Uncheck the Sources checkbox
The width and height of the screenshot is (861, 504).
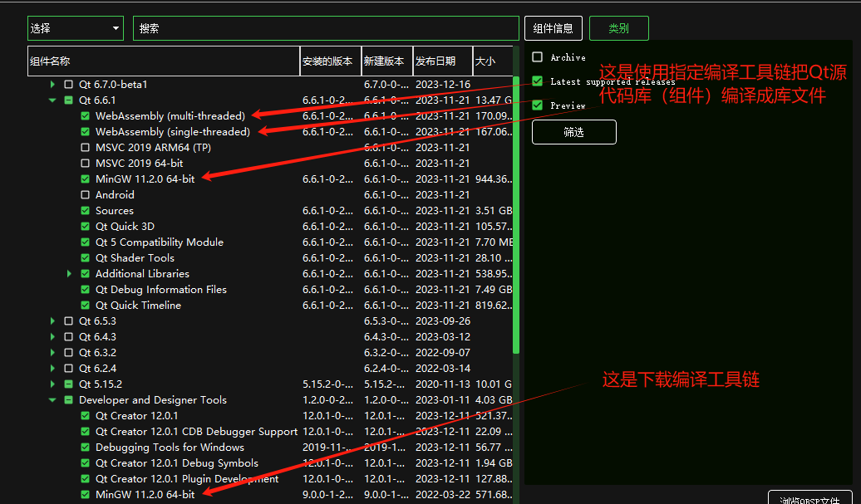[x=85, y=211]
